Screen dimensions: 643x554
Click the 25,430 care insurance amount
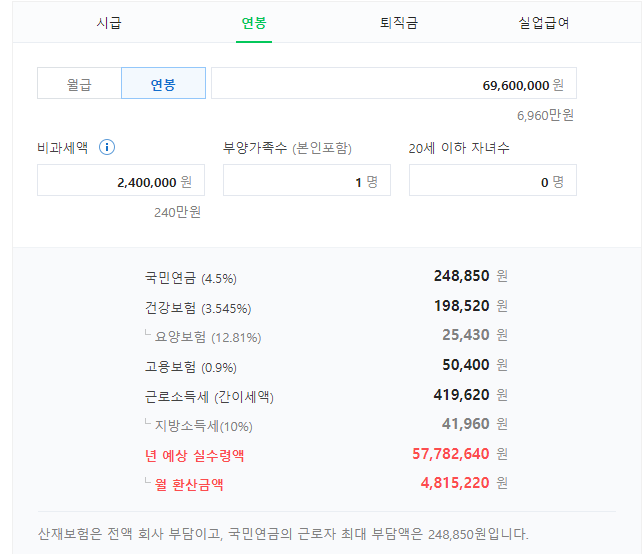(465, 335)
